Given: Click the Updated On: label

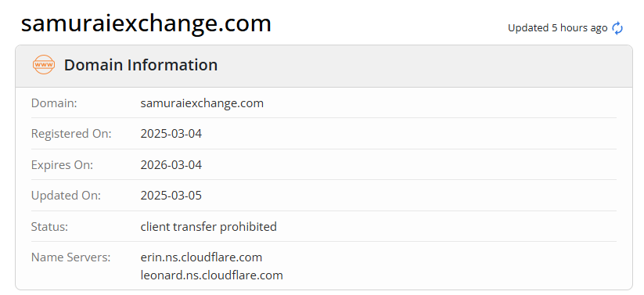Looking at the screenshot, I should coord(66,195).
